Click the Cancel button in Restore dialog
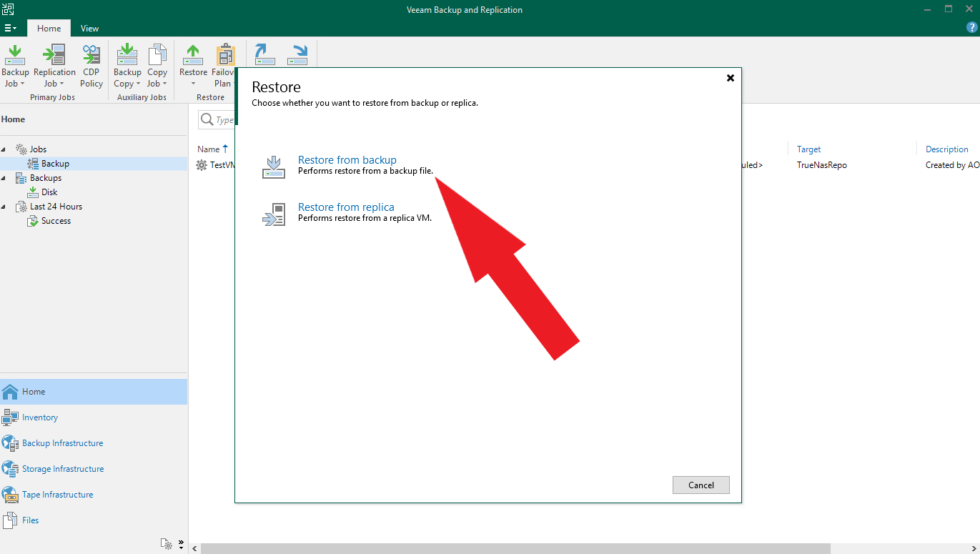The width and height of the screenshot is (980, 554). pos(701,485)
